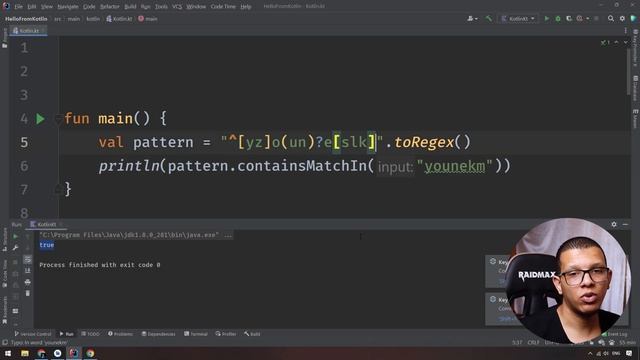
Task: Click the HelloFromKotlin breadcrumb
Action: pyautogui.click(x=26, y=19)
